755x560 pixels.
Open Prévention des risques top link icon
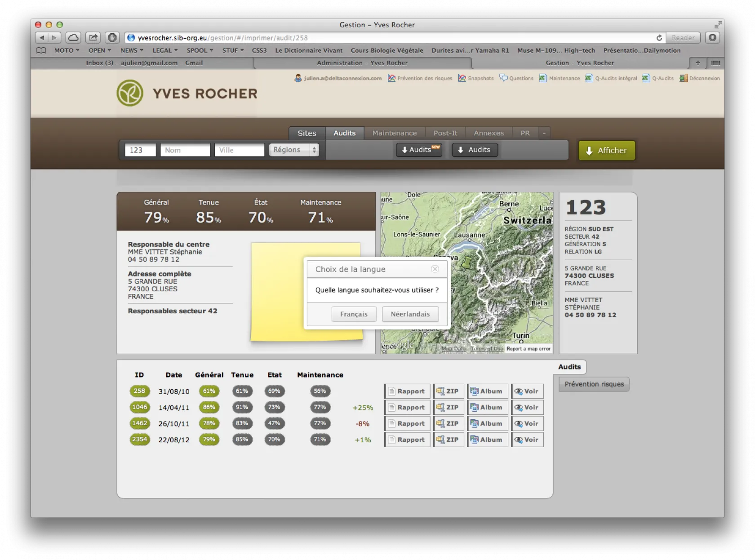391,78
